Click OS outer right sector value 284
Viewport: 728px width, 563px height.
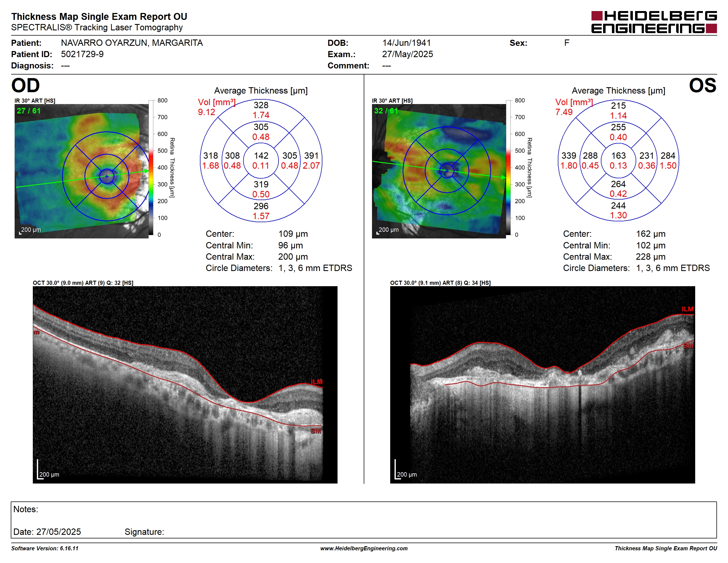668,156
